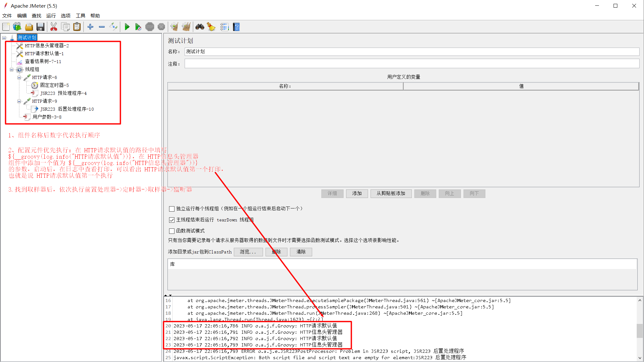The width and height of the screenshot is (644, 362).
Task: Click the disabled 详细 button
Action: [x=332, y=194]
